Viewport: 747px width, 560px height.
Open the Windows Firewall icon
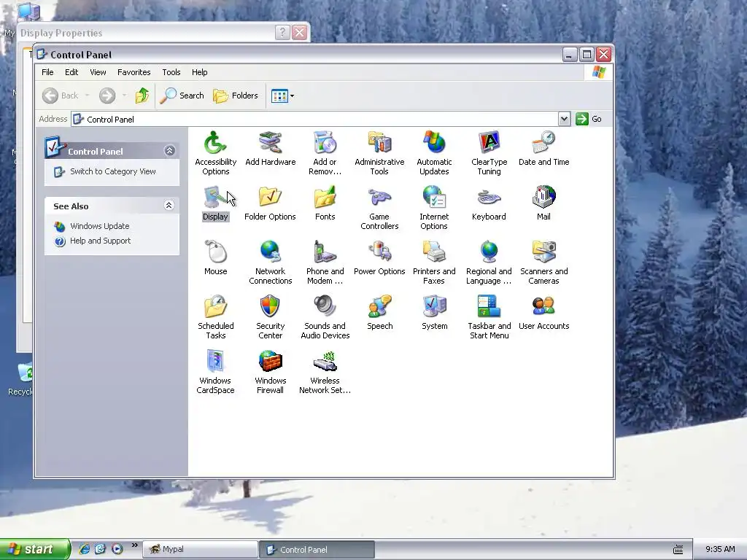[270, 362]
